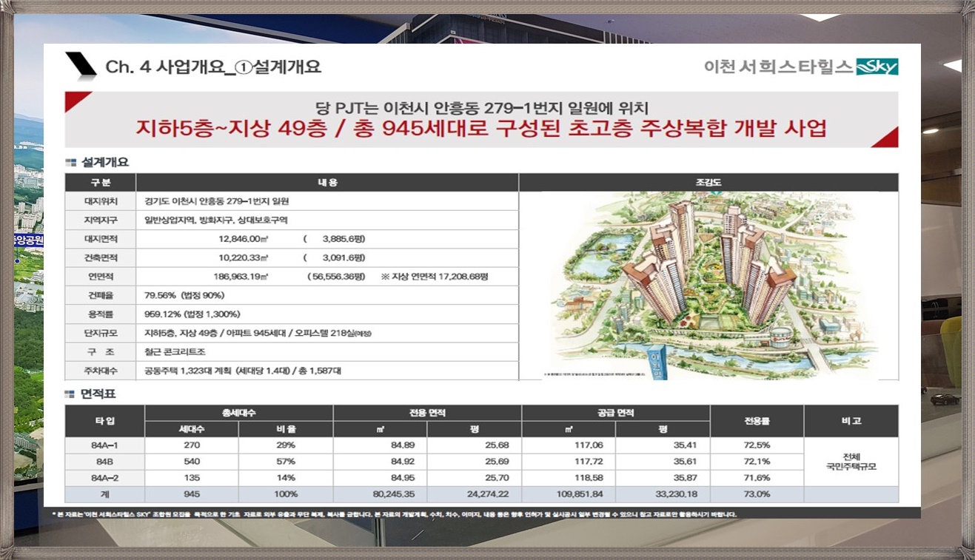Click the '84.89' exclusive area cell

[381, 445]
